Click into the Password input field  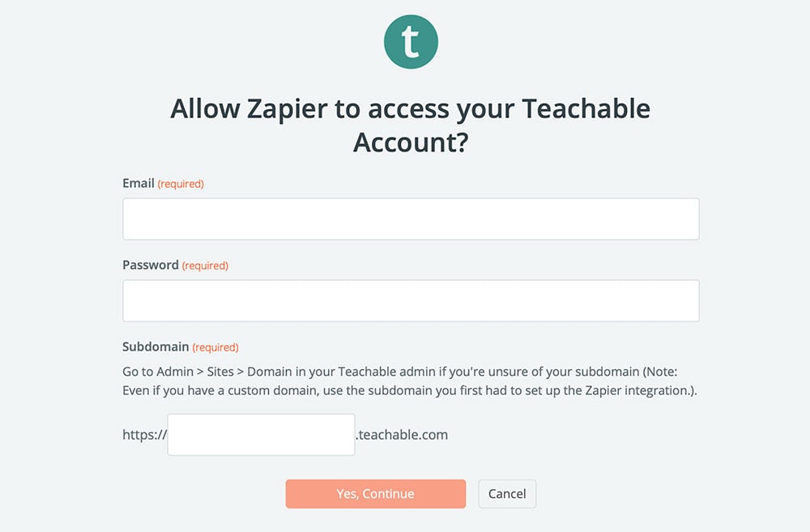pos(411,300)
